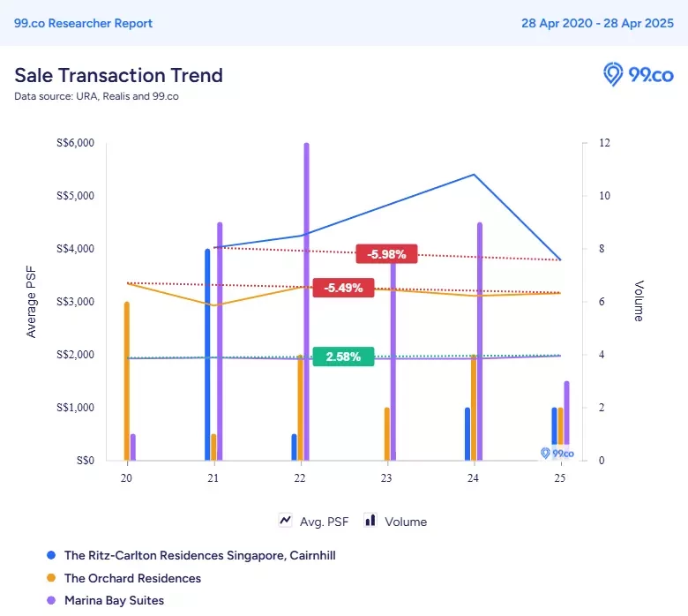Click the small 99.co watermark on chart
The image size is (688, 616).
click(557, 453)
